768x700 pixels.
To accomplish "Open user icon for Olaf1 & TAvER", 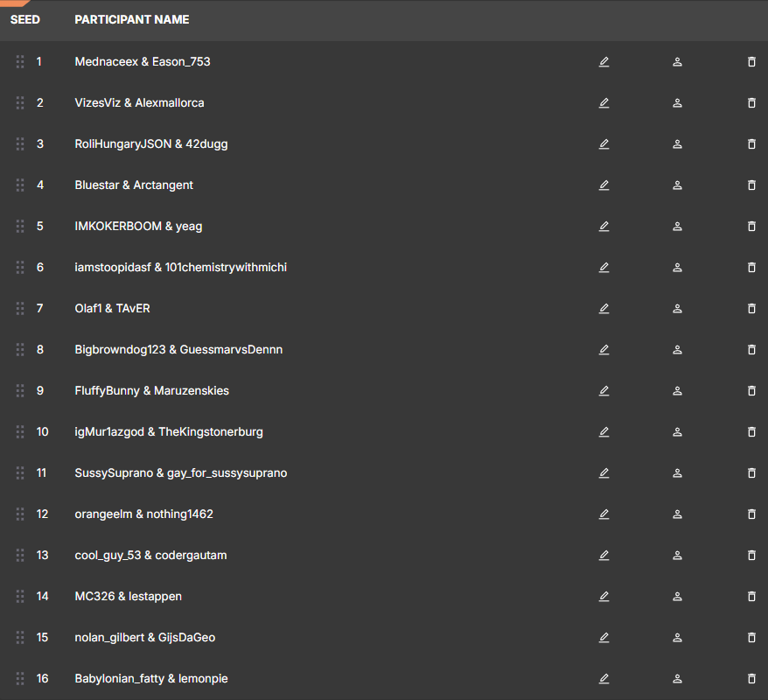I will 677,309.
